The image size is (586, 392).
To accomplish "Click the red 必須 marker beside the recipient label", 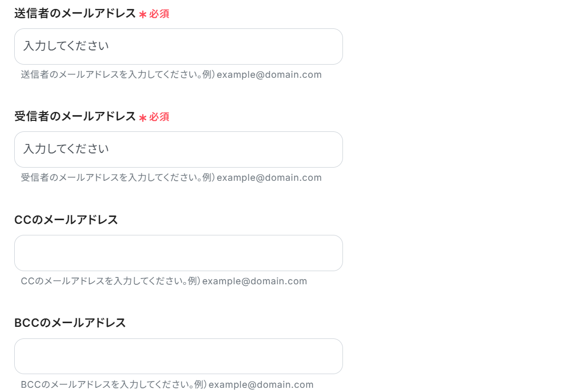I will (159, 117).
